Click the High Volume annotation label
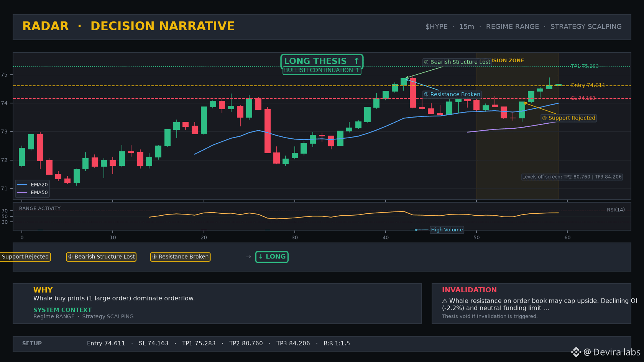644x362 pixels. click(x=447, y=230)
